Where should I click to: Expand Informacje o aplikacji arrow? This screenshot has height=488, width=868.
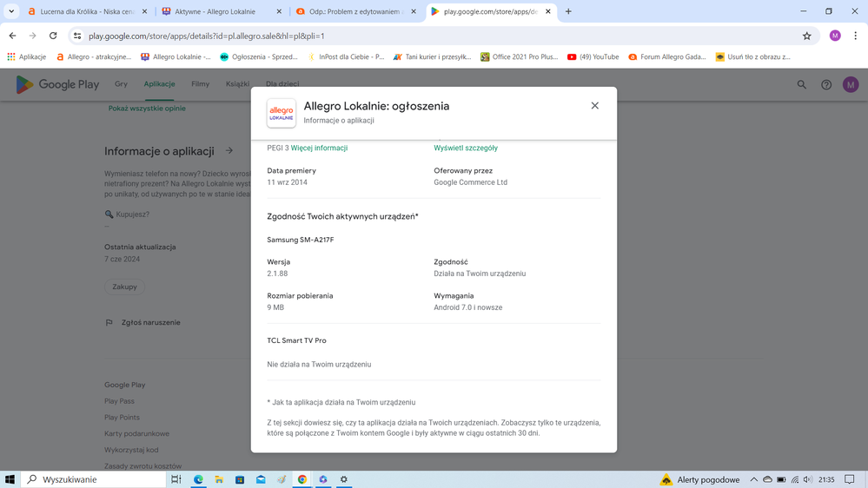229,151
